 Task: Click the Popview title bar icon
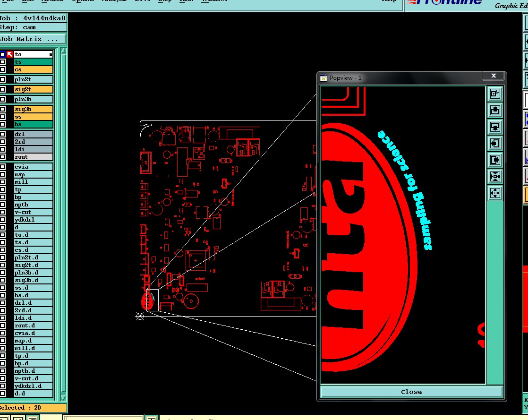click(x=323, y=78)
